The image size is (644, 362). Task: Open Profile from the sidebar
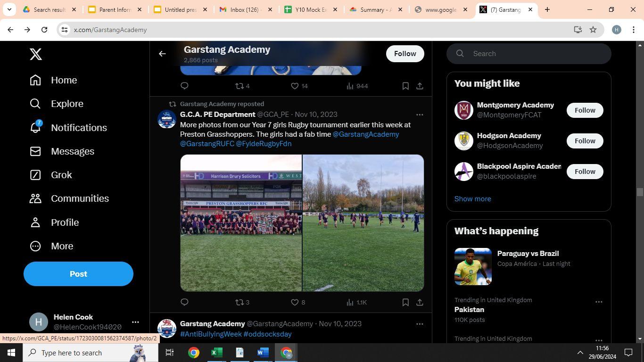coord(54,222)
